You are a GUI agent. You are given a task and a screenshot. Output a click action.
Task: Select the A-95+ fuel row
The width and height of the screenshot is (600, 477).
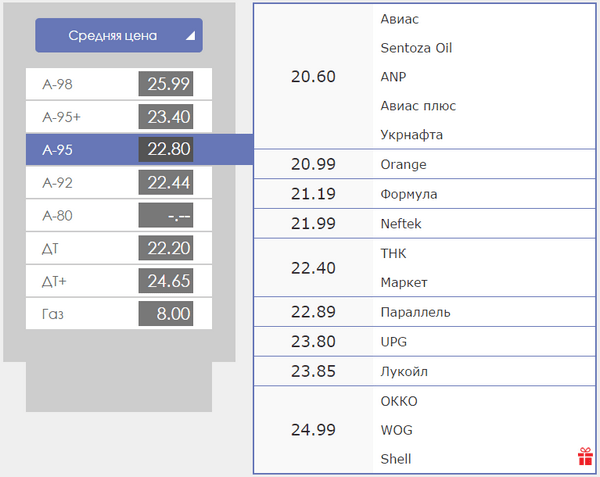click(x=119, y=117)
